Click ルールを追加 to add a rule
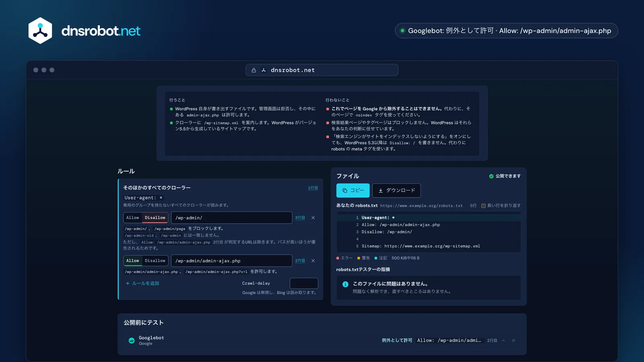This screenshot has width=644, height=362. click(x=142, y=284)
